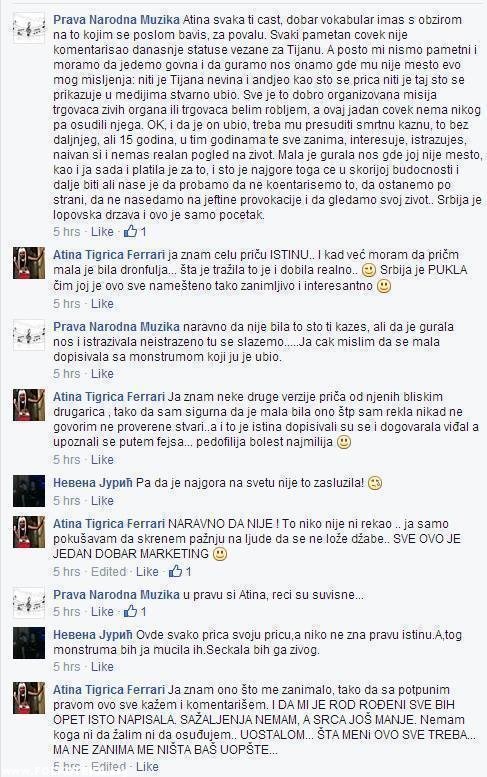Open '5 hrs' timestamp of 'monstrumom' comment

pyautogui.click(x=66, y=374)
